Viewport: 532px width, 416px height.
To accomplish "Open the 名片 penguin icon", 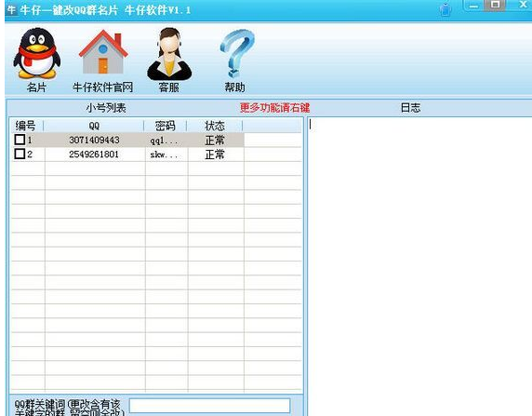I will 36,54.
